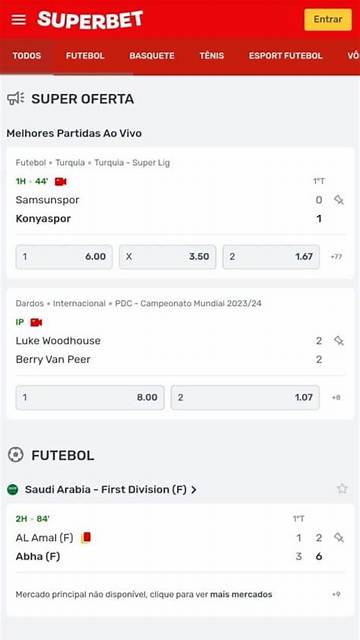Select odds 1.67 for Konyaspor win
The width and height of the screenshot is (360, 640).
point(271,257)
